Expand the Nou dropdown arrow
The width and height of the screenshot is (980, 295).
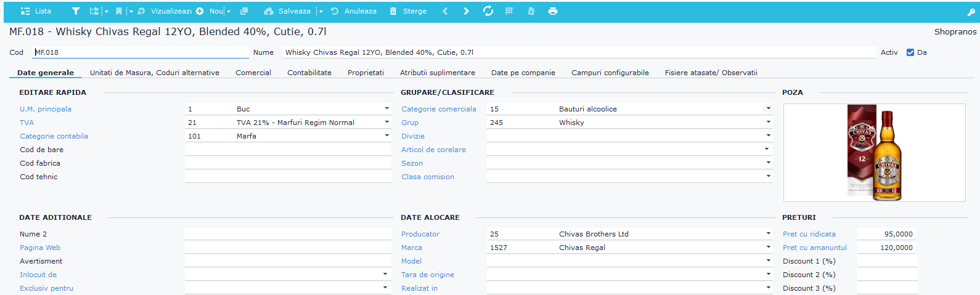228,11
